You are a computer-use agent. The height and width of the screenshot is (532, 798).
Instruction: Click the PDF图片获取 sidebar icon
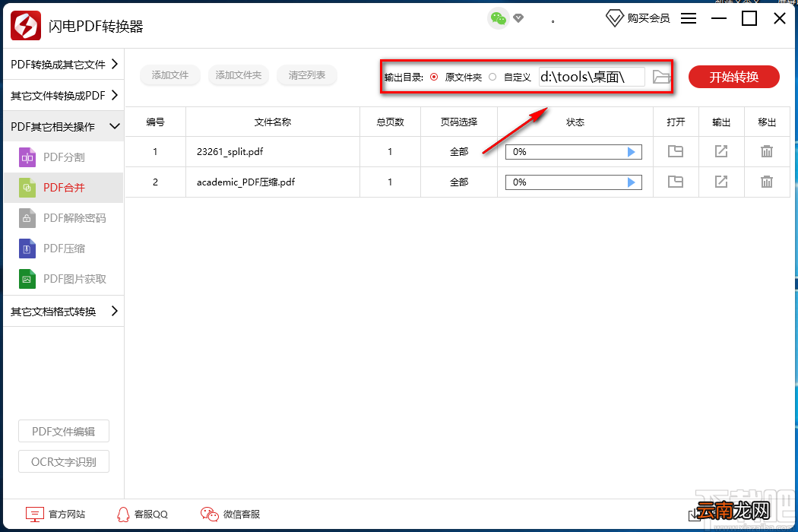pos(27,279)
